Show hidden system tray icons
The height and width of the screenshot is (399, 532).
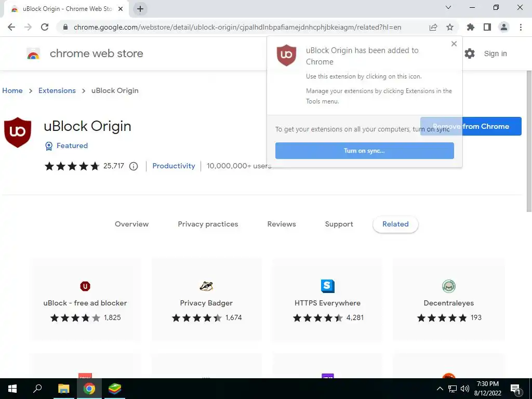440,389
